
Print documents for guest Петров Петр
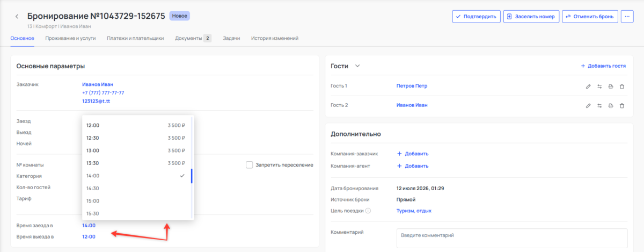pos(611,86)
